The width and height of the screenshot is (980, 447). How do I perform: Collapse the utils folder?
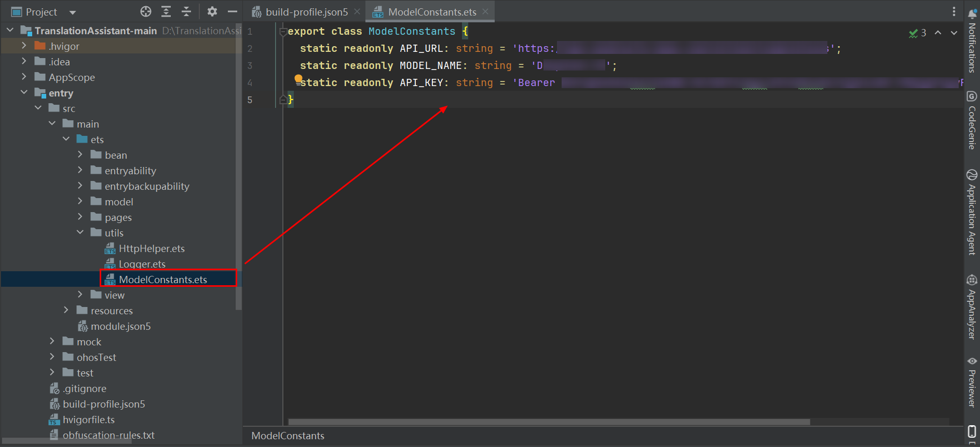[x=80, y=233]
